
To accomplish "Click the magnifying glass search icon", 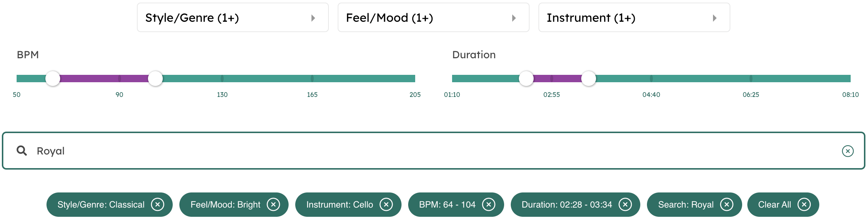I will tap(22, 151).
